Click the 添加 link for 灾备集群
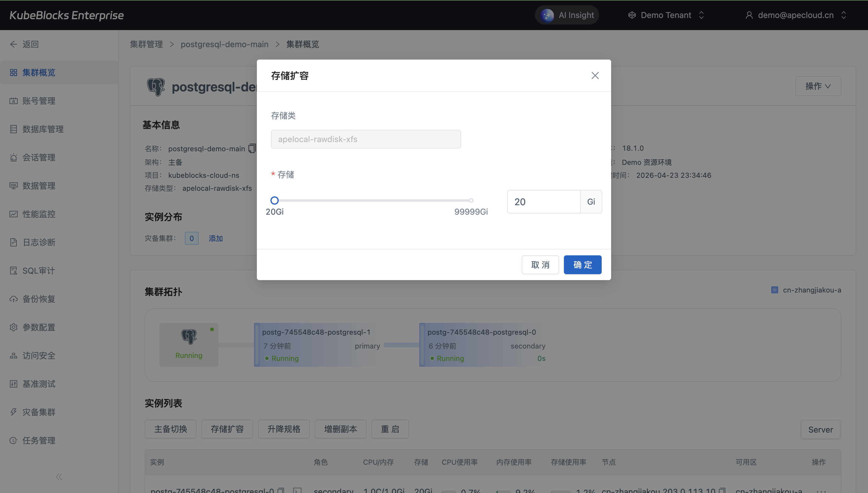 coord(216,238)
